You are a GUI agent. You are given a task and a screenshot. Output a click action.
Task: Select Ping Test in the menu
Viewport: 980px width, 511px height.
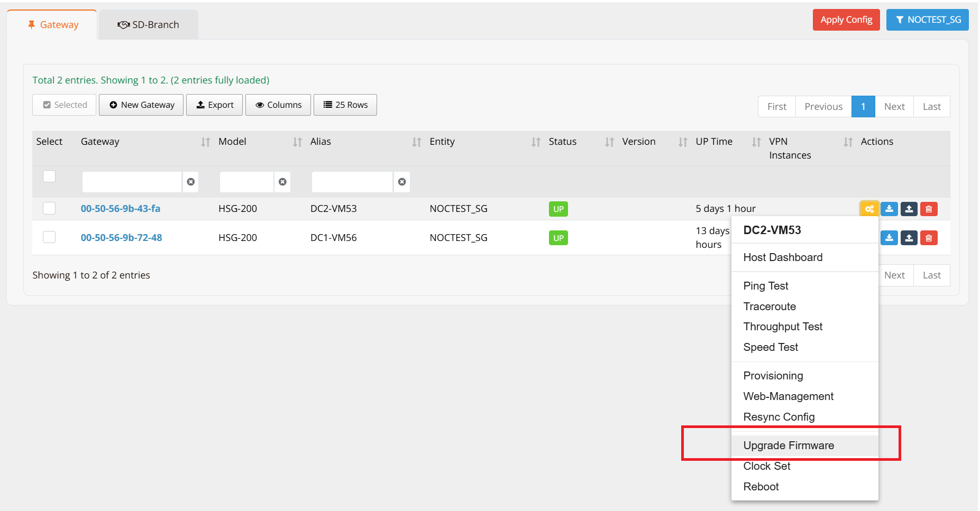(804, 286)
